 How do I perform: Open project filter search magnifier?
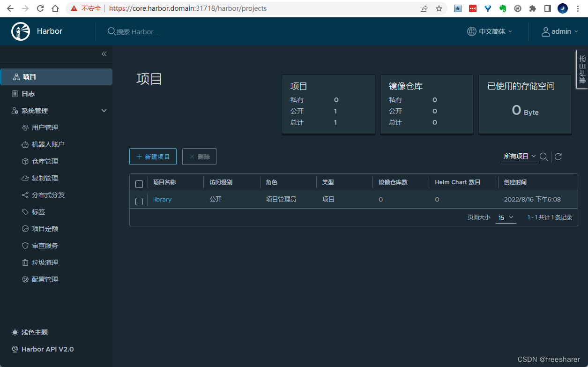click(543, 157)
